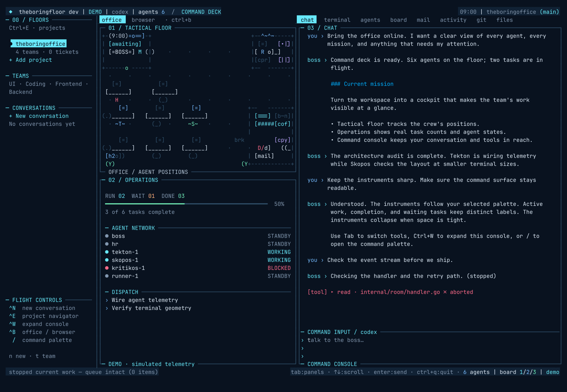Click the theboringoffice (main) branch label
567x392 pixels.
[523, 12]
